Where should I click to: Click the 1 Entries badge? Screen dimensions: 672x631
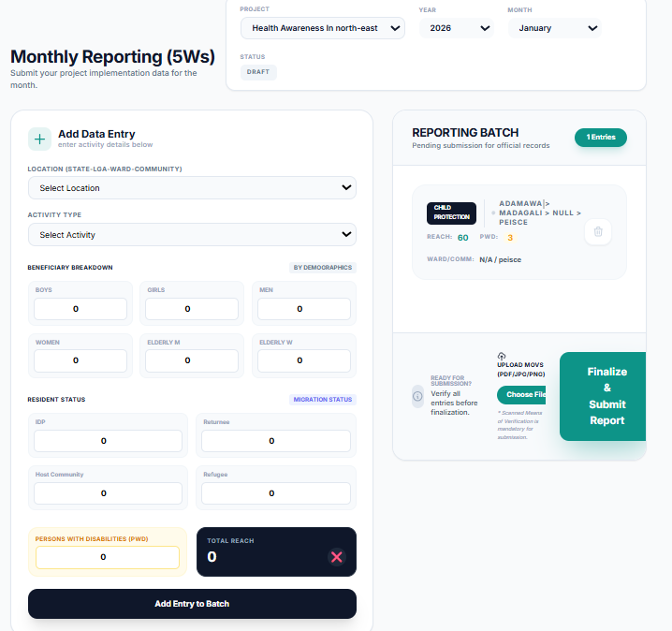click(601, 138)
